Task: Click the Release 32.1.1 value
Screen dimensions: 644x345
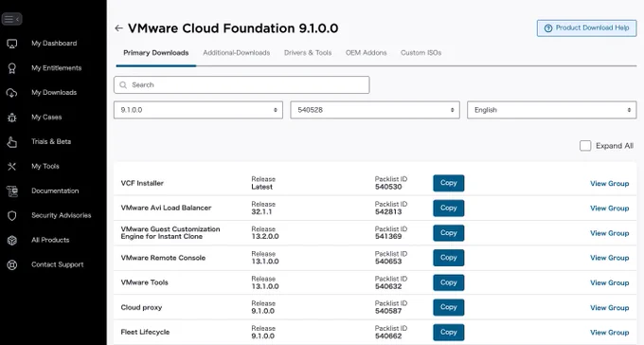Action: [x=261, y=211]
